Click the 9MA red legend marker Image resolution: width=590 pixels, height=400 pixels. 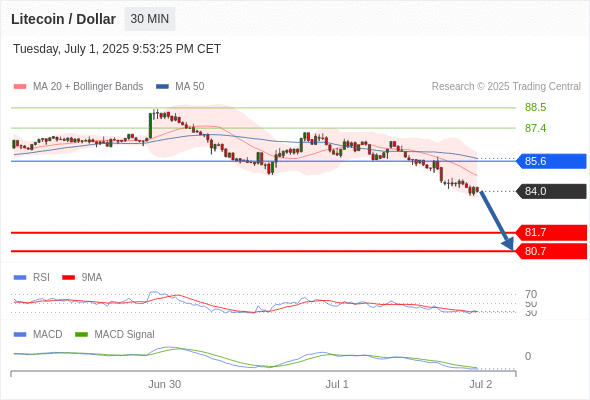point(68,278)
